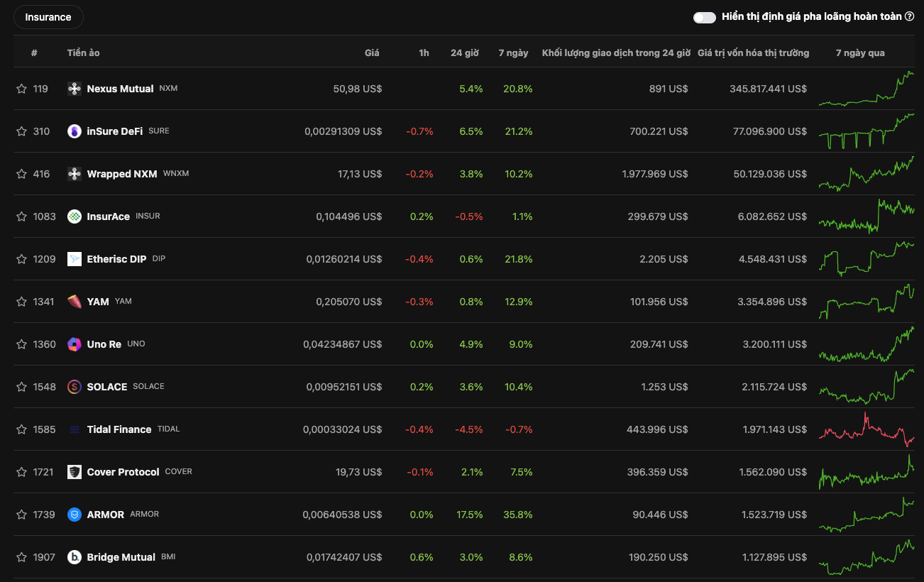Sort by the '7 ngày' column header
924x582 pixels.
[x=514, y=53]
